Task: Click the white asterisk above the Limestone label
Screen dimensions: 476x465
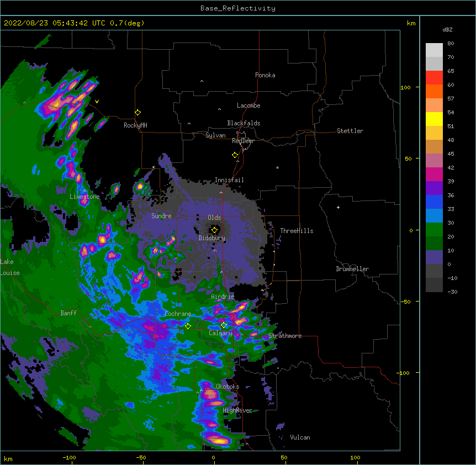Action: [x=84, y=191]
